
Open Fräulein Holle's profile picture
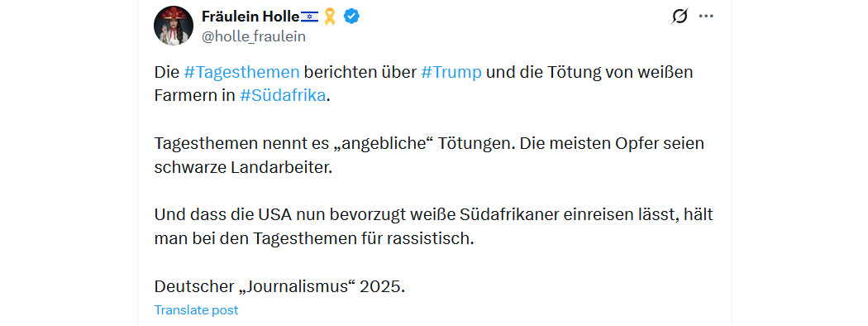click(174, 26)
